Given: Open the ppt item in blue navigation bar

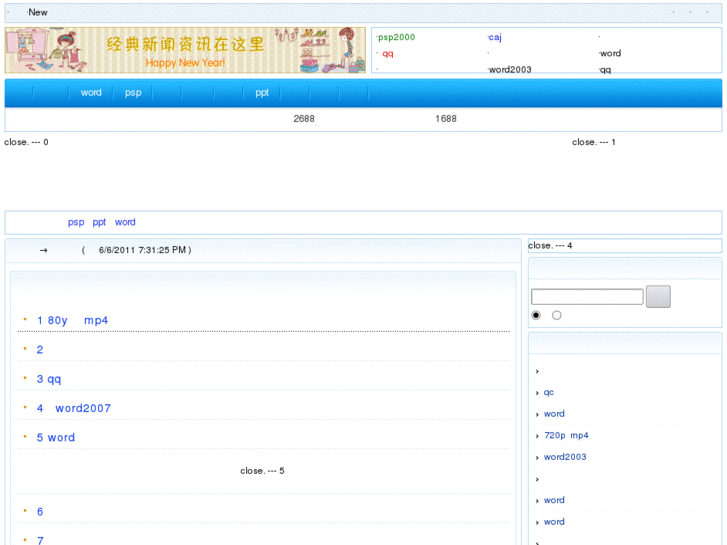Looking at the screenshot, I should pyautogui.click(x=262, y=93).
